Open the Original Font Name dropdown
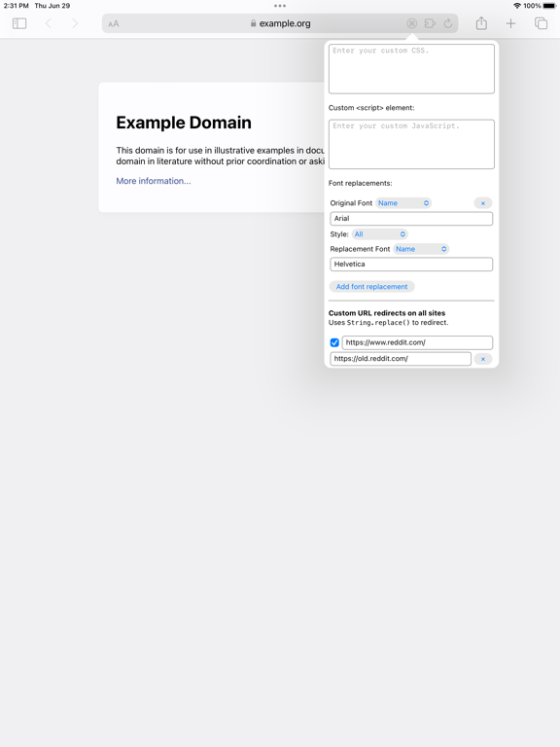This screenshot has width=560, height=747. point(403,203)
